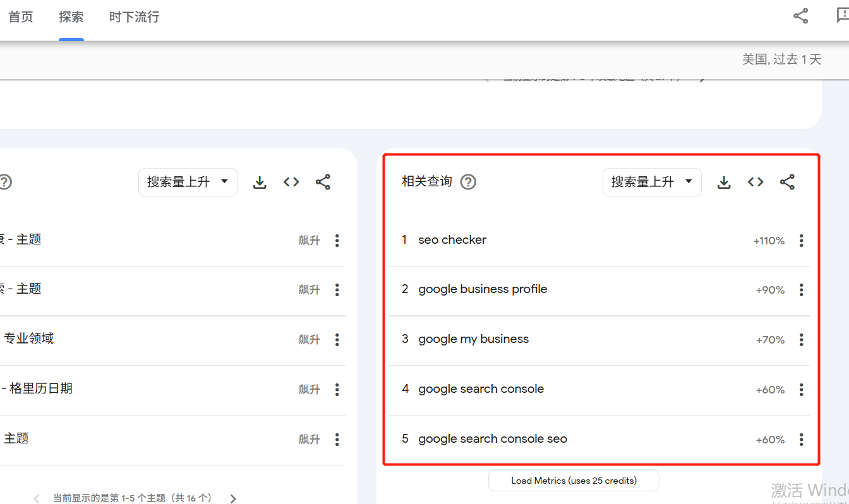Open three-dot menu beside google search console seo

point(801,439)
